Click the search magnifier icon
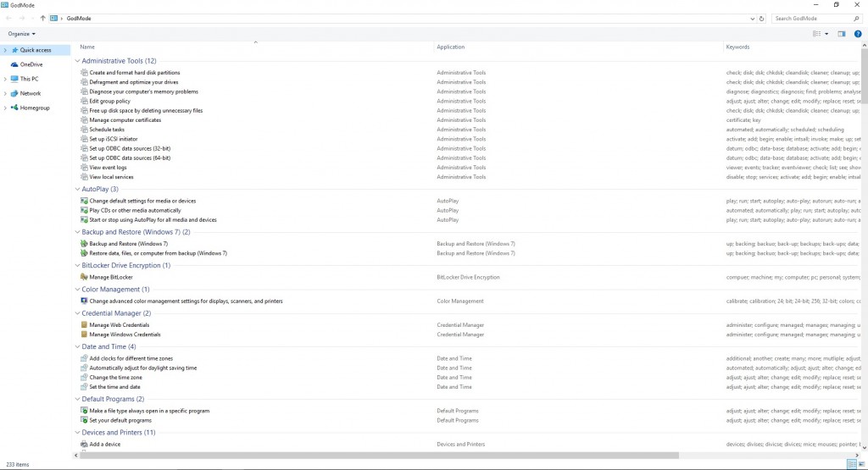This screenshot has width=868, height=470. pos(856,19)
